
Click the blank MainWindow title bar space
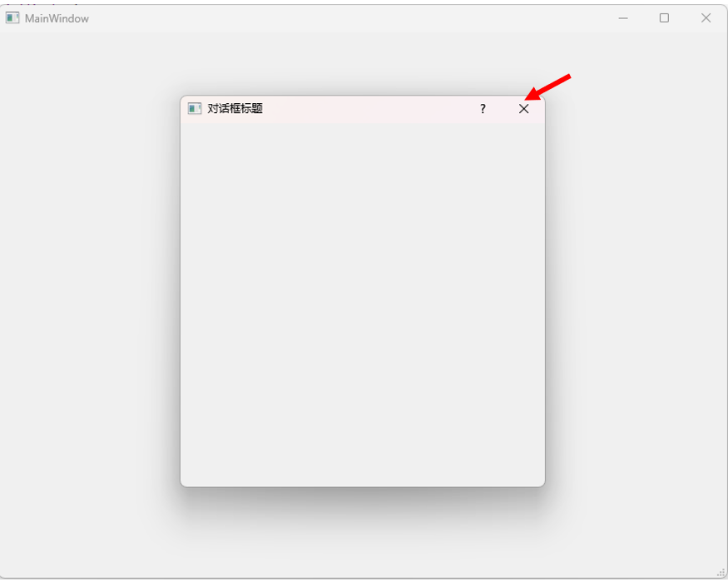click(349, 18)
